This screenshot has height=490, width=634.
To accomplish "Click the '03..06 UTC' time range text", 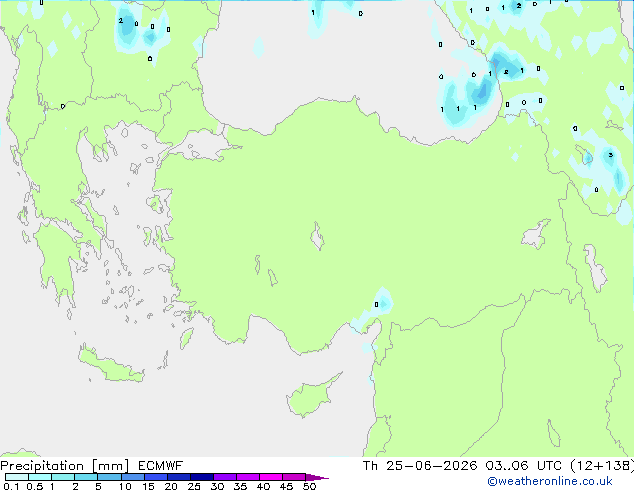I will tap(524, 466).
